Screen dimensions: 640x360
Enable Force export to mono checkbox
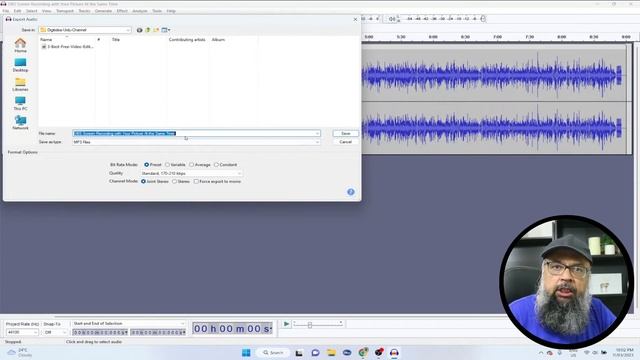click(196, 181)
